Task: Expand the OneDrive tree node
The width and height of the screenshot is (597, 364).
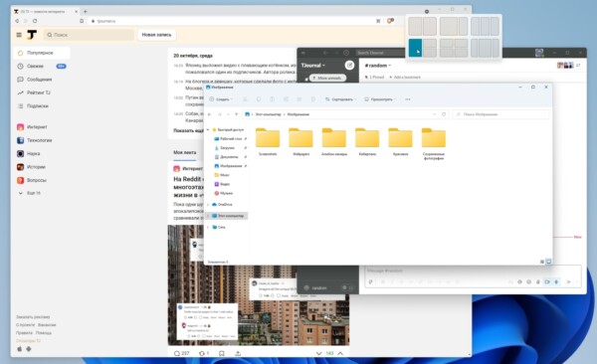Action: pyautogui.click(x=208, y=205)
